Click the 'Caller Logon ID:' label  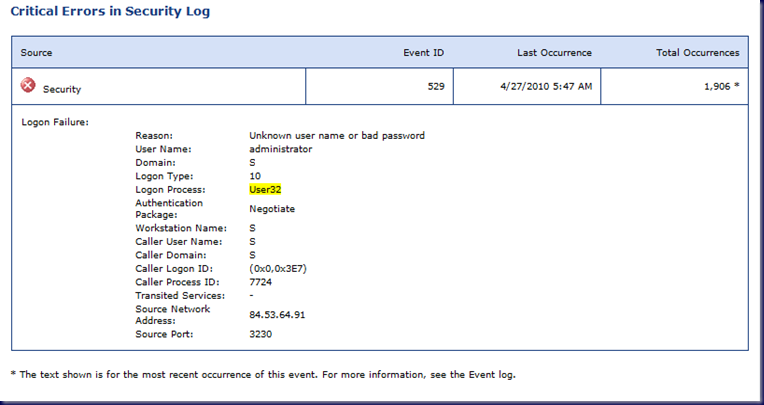click(x=174, y=269)
